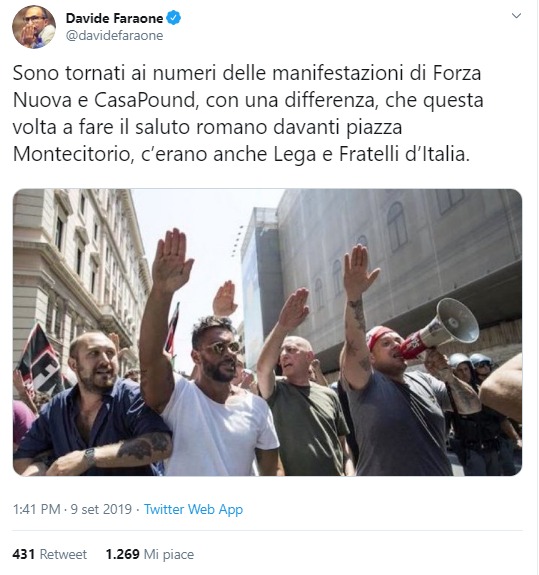Click the 9 set 2019 date

pos(101,509)
